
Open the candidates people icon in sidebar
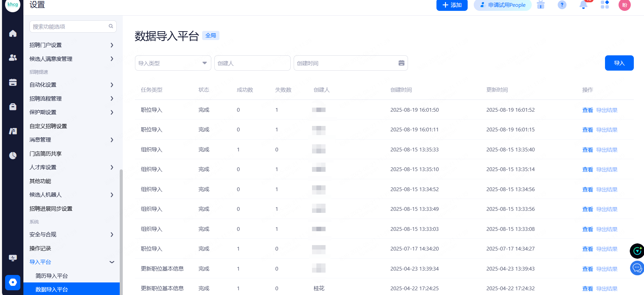click(13, 58)
